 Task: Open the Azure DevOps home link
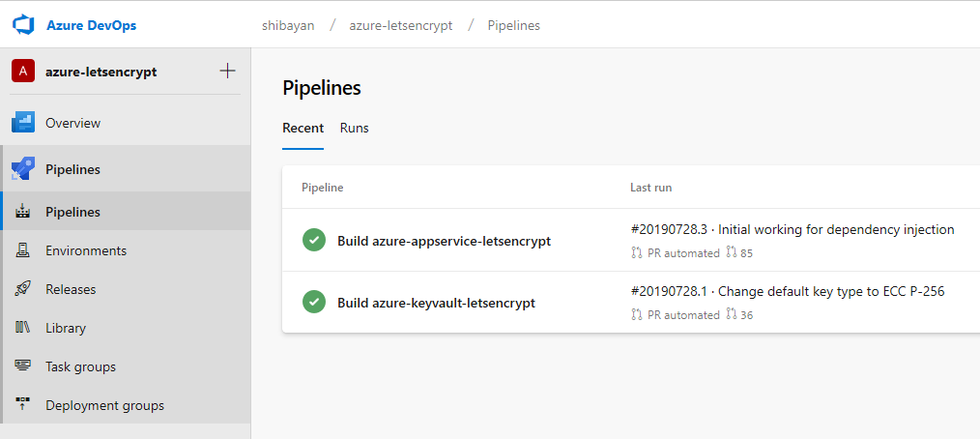(91, 26)
